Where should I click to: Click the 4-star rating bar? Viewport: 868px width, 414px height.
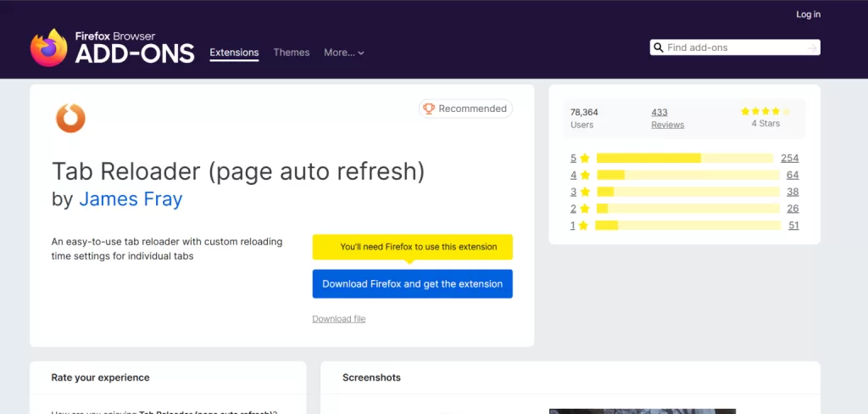click(x=687, y=175)
